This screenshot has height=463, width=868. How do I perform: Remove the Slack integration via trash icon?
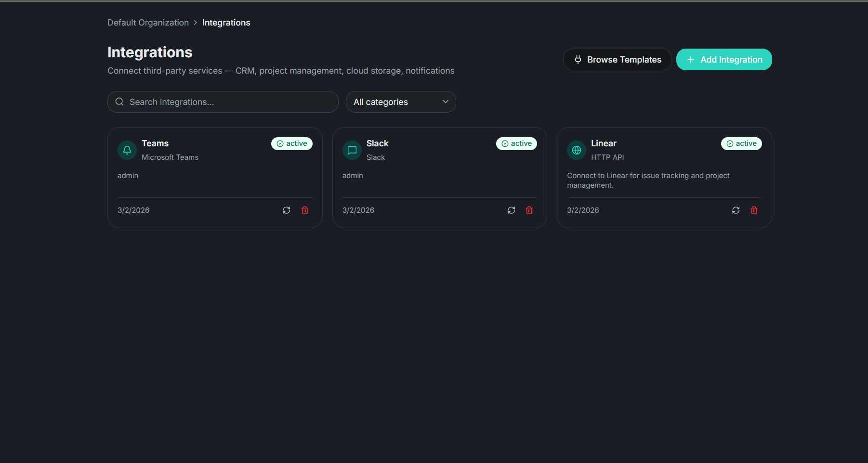click(x=529, y=210)
